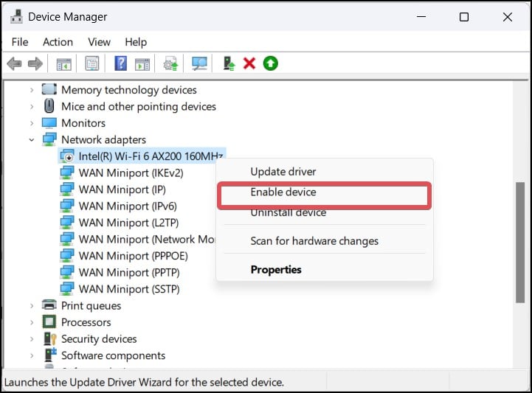532x393 pixels.
Task: Choose Scan for hardware changes in context menu
Action: click(325, 241)
